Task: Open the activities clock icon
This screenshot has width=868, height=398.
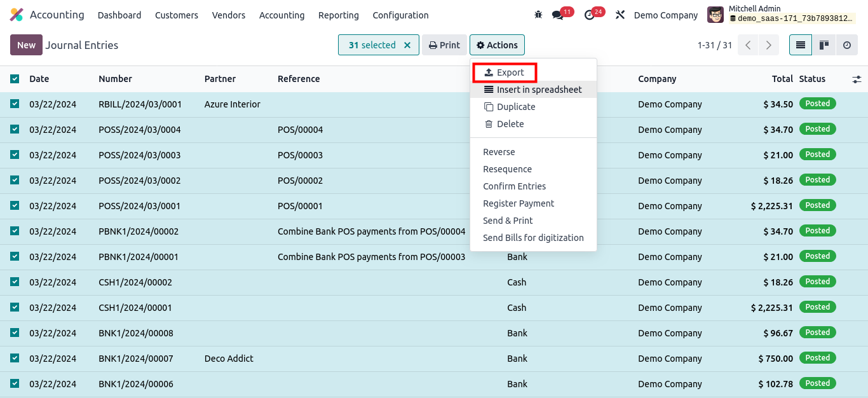Action: pos(590,15)
